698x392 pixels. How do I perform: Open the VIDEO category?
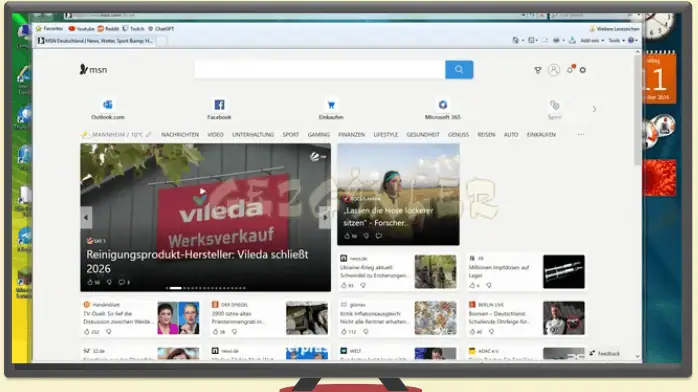(215, 134)
